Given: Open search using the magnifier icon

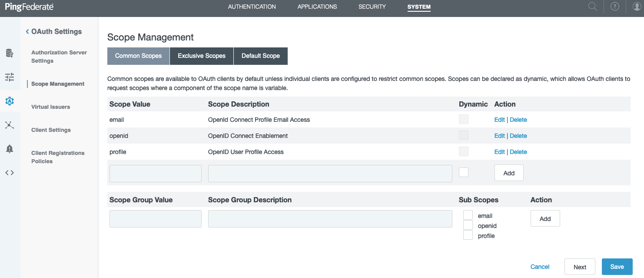Looking at the screenshot, I should tap(592, 7).
